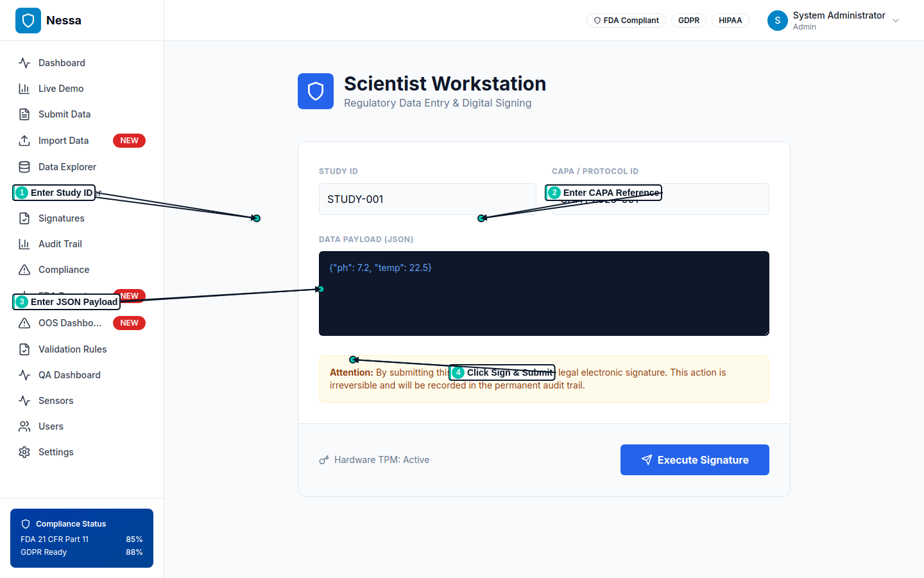Select the Compliance warning icon
The image size is (924, 578).
[x=24, y=269]
